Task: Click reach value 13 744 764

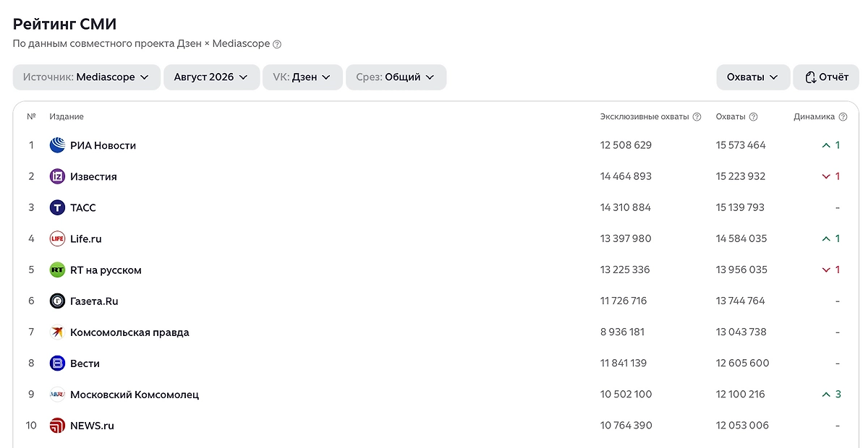Action: 741,301
